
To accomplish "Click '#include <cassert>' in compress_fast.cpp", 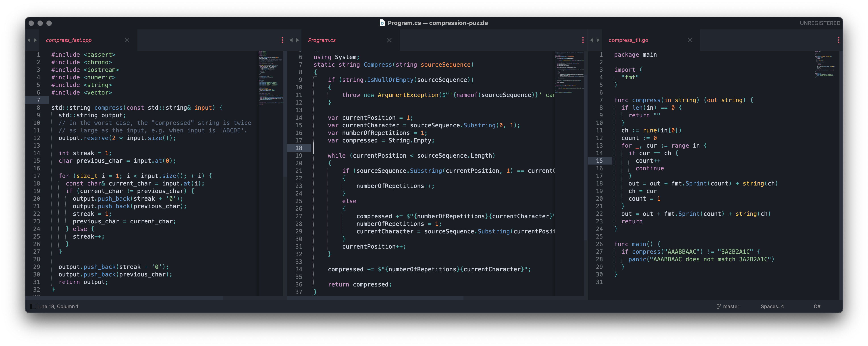I will click(x=83, y=55).
